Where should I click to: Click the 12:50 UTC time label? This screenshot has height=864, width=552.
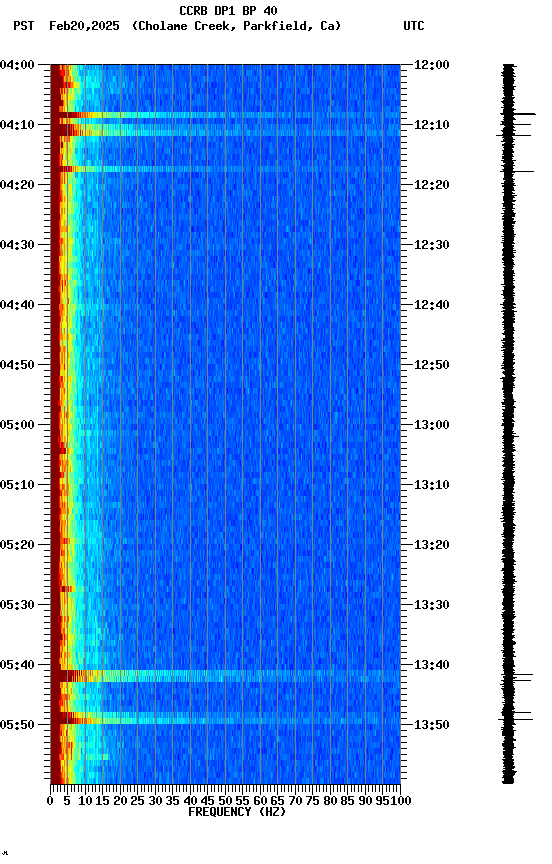(x=432, y=365)
